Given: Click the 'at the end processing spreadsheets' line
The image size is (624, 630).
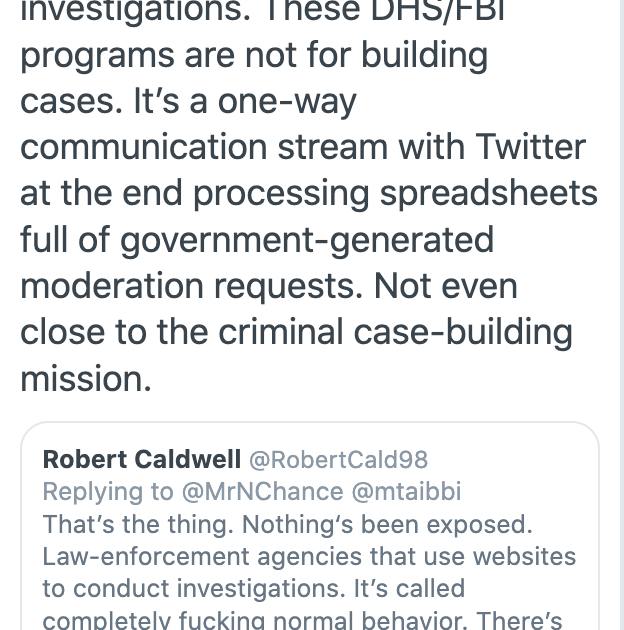Looking at the screenshot, I should [309, 194].
